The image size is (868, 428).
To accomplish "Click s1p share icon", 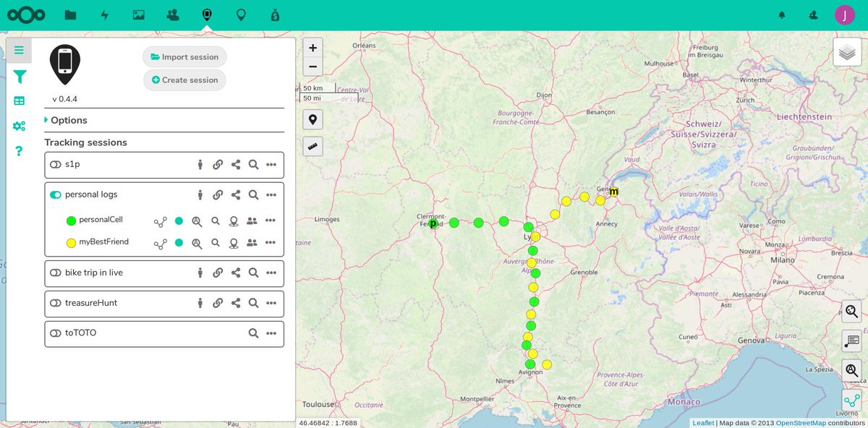I will click(236, 165).
